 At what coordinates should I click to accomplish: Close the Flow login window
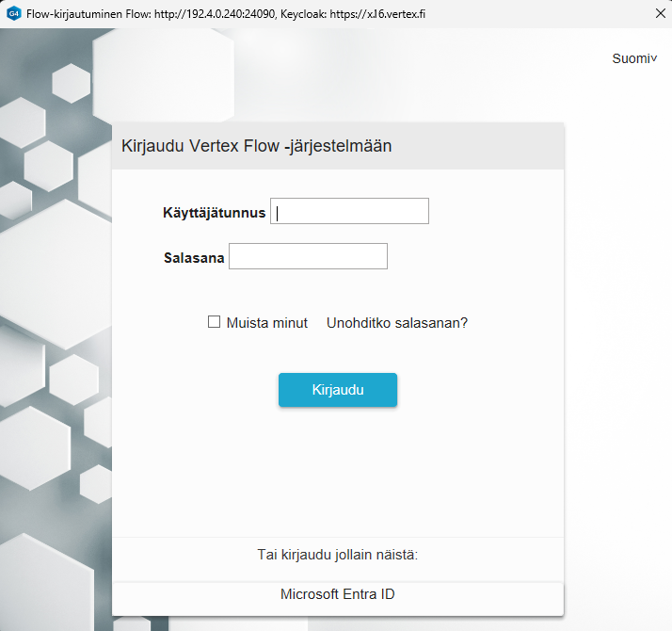point(659,13)
